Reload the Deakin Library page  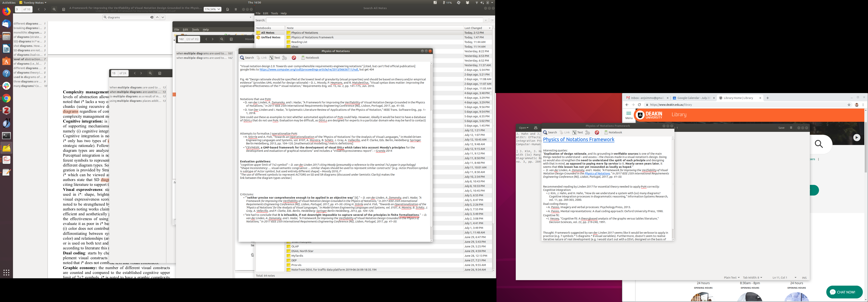pos(639,105)
